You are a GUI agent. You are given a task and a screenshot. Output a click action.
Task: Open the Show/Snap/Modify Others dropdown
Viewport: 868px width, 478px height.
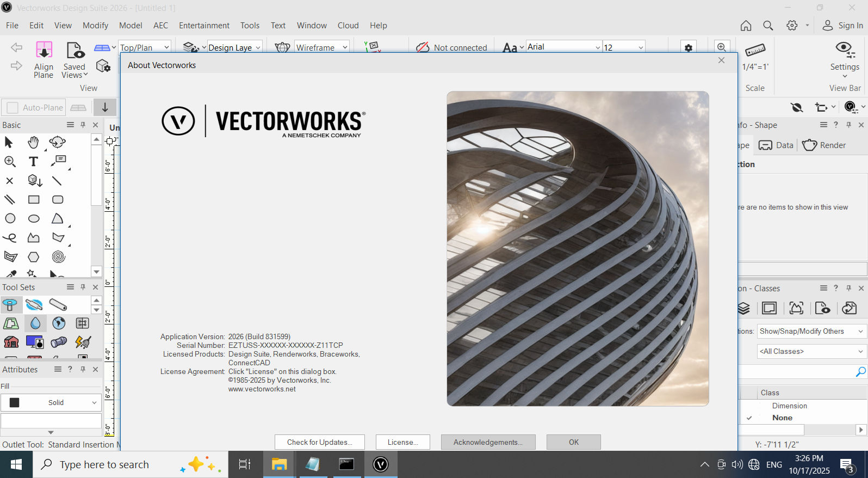[811, 331]
